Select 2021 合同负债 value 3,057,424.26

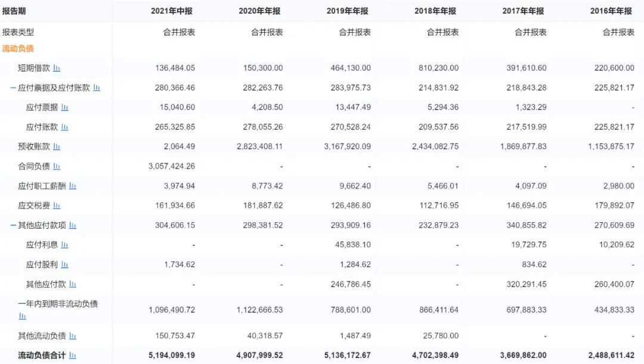click(172, 166)
